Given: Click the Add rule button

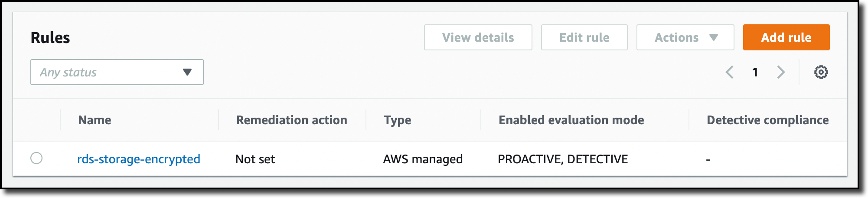Looking at the screenshot, I should coord(786,38).
